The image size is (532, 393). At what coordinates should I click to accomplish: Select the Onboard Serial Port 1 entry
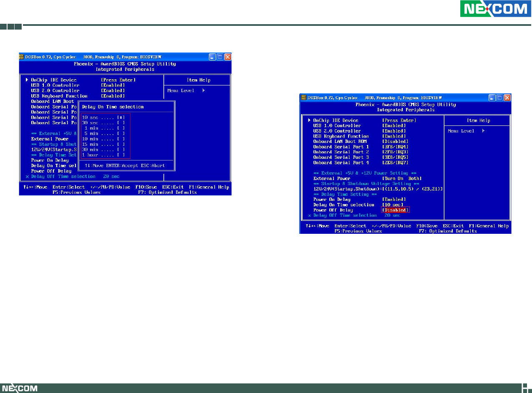point(341,147)
